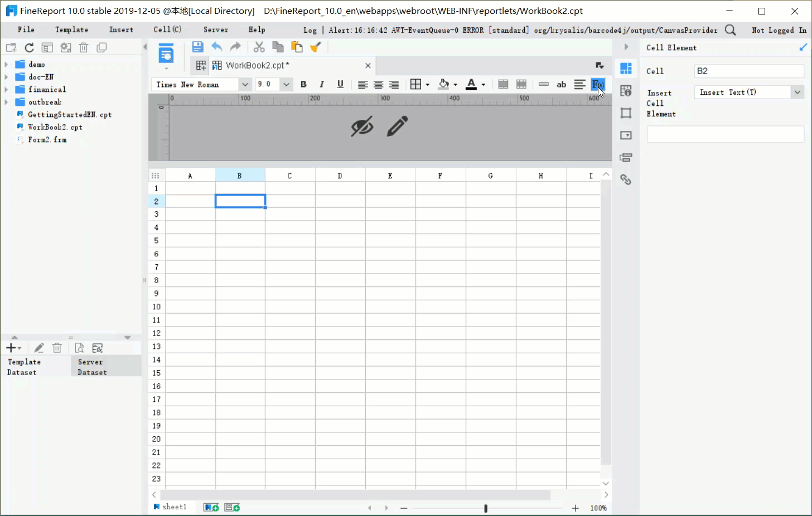This screenshot has width=812, height=516.
Task: Add a new sheet with the green plus icon
Action: point(210,507)
